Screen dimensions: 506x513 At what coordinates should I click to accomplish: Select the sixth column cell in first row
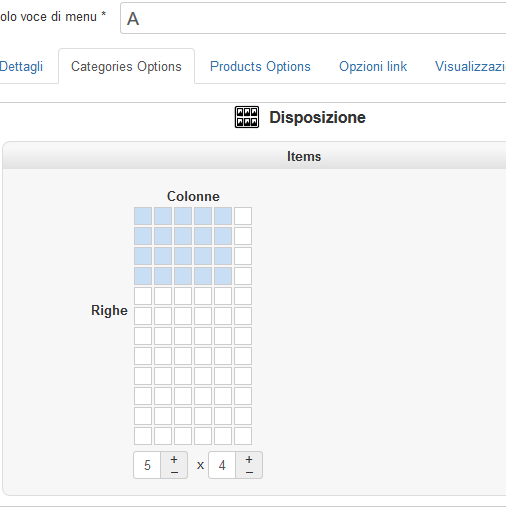[x=243, y=216]
